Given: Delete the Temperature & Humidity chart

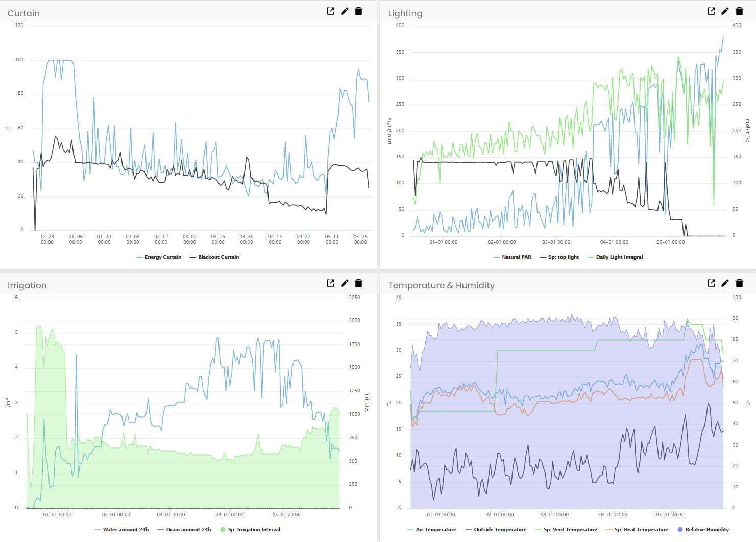Looking at the screenshot, I should pyautogui.click(x=739, y=283).
